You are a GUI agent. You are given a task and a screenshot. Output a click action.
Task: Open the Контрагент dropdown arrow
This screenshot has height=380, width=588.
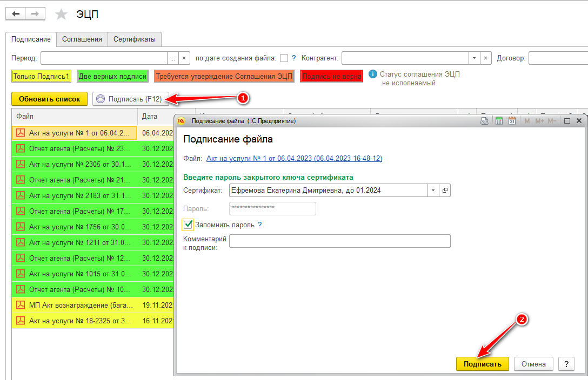click(x=474, y=58)
